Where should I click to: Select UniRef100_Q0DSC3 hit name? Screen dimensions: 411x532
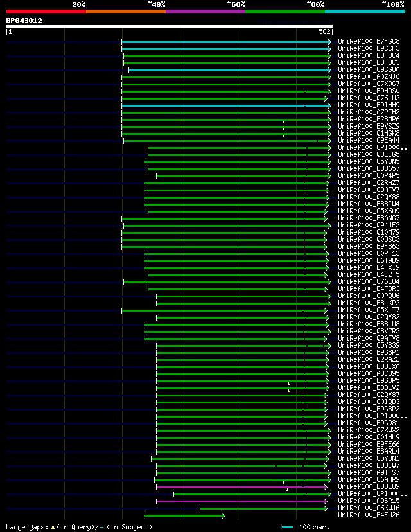click(369, 239)
